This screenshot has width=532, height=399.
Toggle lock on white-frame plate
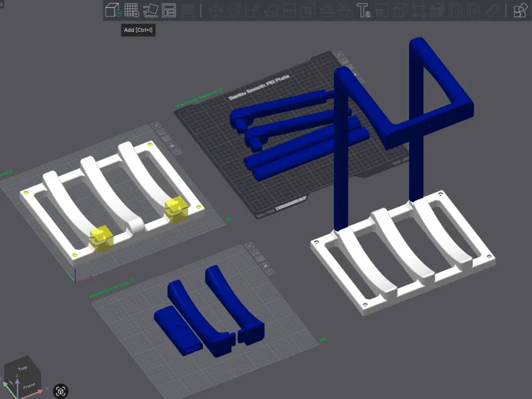(x=172, y=145)
